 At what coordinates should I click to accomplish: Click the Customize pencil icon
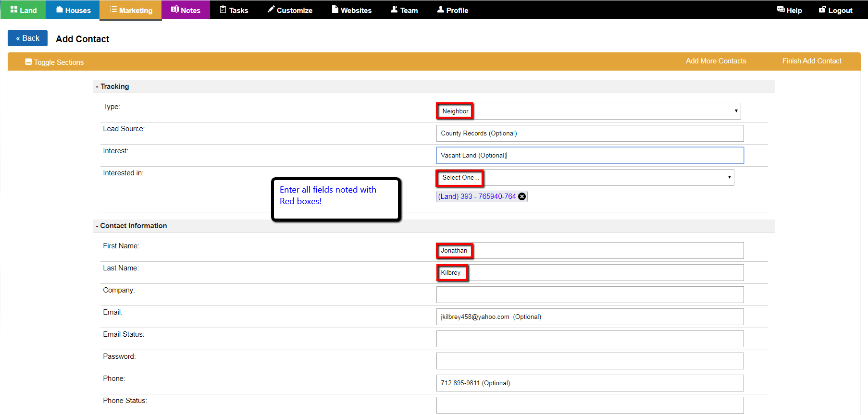[x=271, y=9]
